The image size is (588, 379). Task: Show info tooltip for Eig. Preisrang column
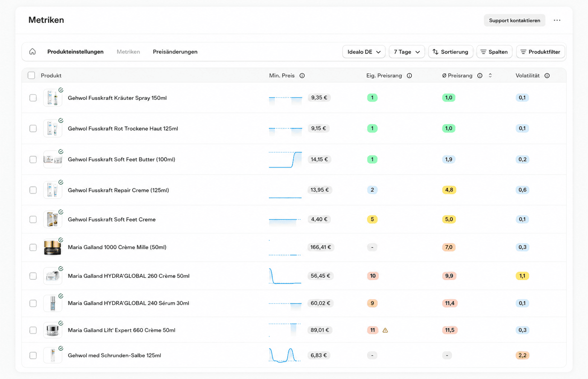click(x=409, y=76)
